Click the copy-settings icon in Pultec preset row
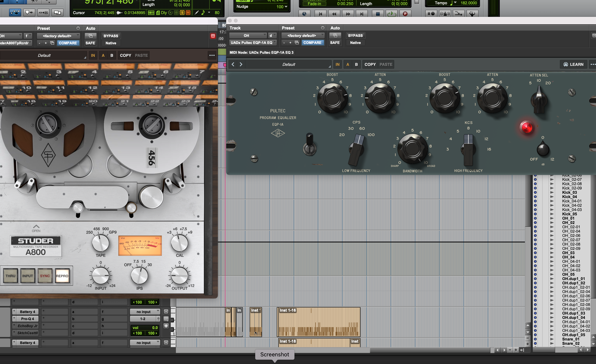The image size is (596, 364). pos(297,43)
